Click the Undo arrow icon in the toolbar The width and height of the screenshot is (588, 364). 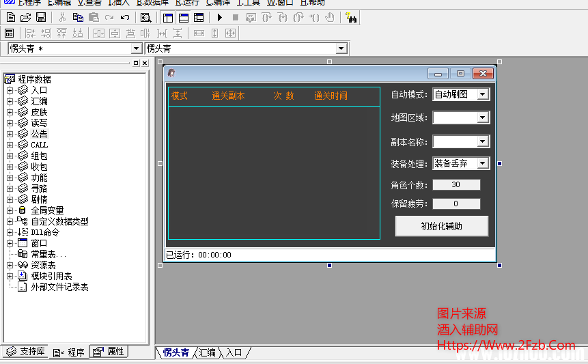[124, 17]
